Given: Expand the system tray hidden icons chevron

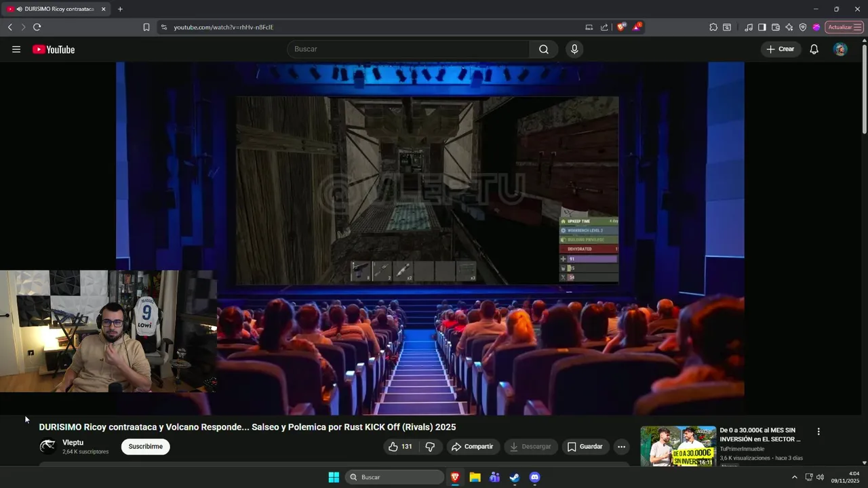Looking at the screenshot, I should click(x=794, y=477).
